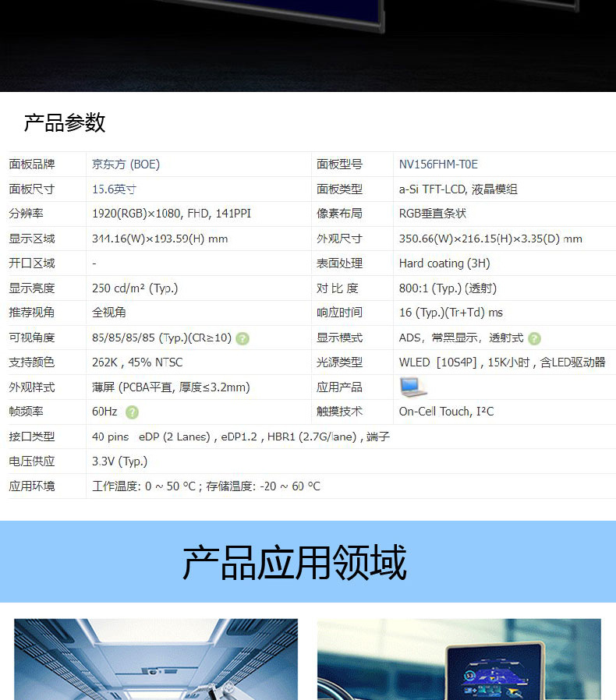Screen dimensions: 616x700
Task: Select the On-Cell Touch, I²C value
Action: [446, 412]
